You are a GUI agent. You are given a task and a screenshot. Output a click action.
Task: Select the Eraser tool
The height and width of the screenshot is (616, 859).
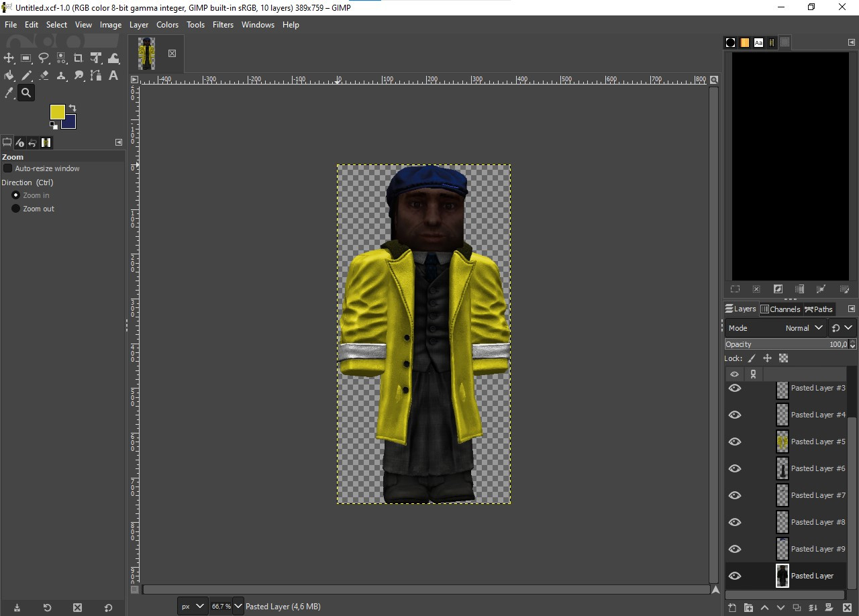click(x=44, y=76)
